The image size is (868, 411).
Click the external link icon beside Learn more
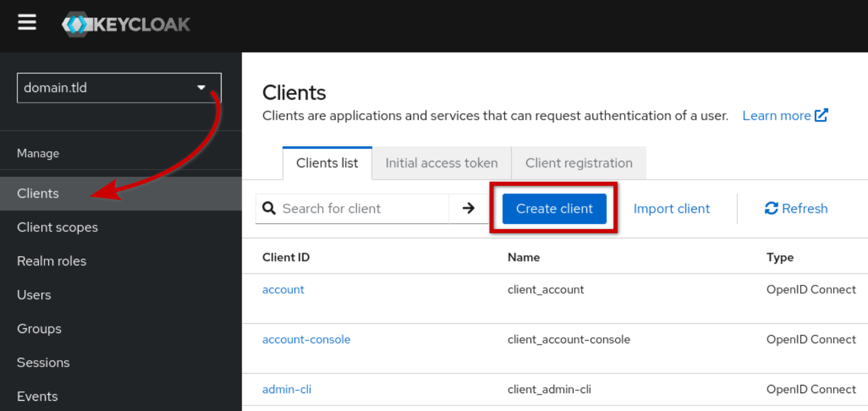pyautogui.click(x=821, y=115)
